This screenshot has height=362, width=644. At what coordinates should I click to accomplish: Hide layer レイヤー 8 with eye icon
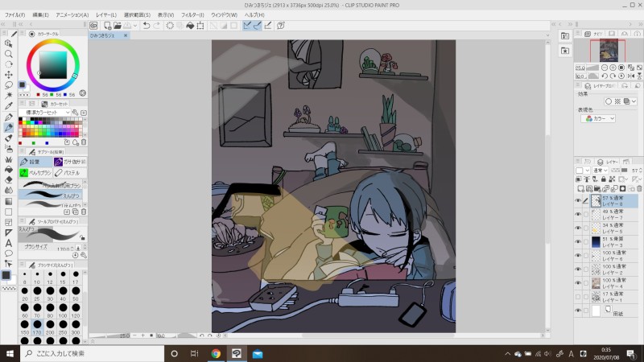(x=578, y=200)
